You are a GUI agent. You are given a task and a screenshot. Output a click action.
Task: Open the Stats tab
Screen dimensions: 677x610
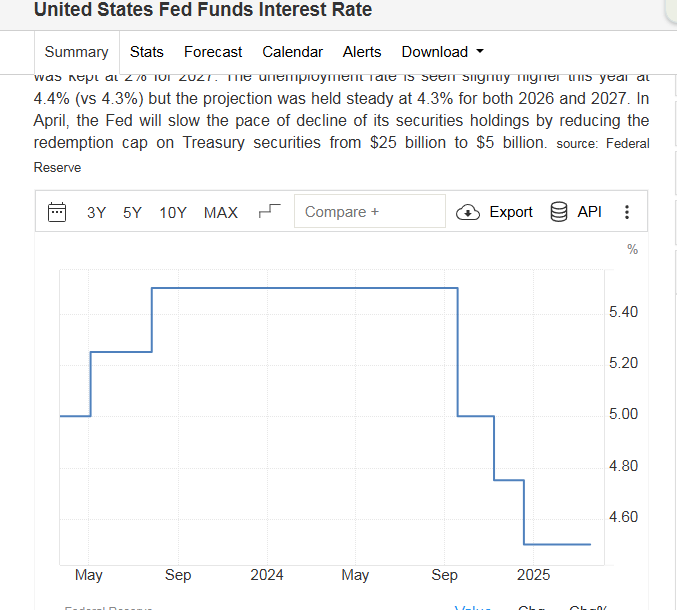pos(147,52)
